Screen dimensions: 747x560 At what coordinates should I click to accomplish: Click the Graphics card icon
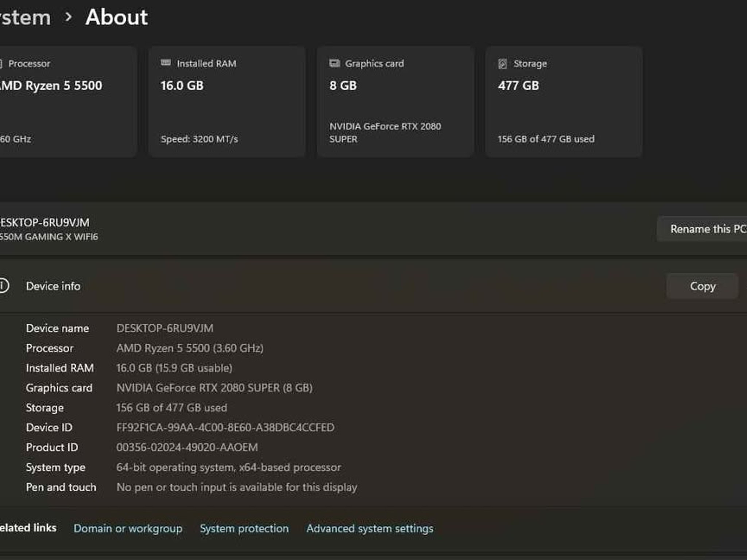click(x=334, y=63)
